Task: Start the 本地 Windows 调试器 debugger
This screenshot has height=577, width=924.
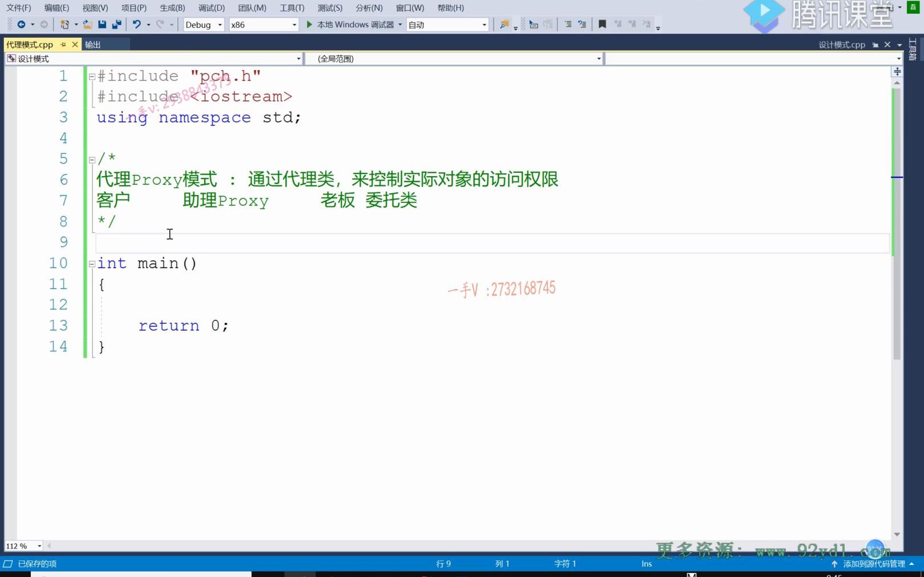Action: pos(350,25)
